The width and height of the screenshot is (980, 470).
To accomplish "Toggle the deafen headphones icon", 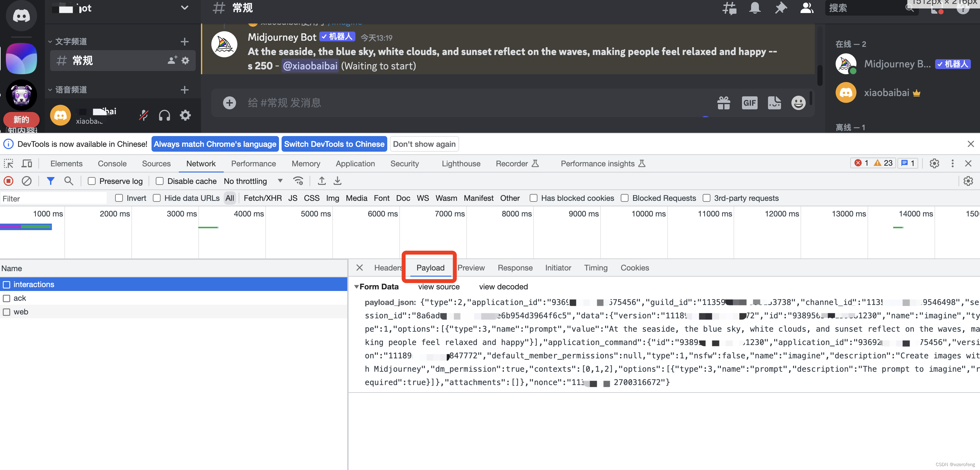I will pyautogui.click(x=164, y=115).
